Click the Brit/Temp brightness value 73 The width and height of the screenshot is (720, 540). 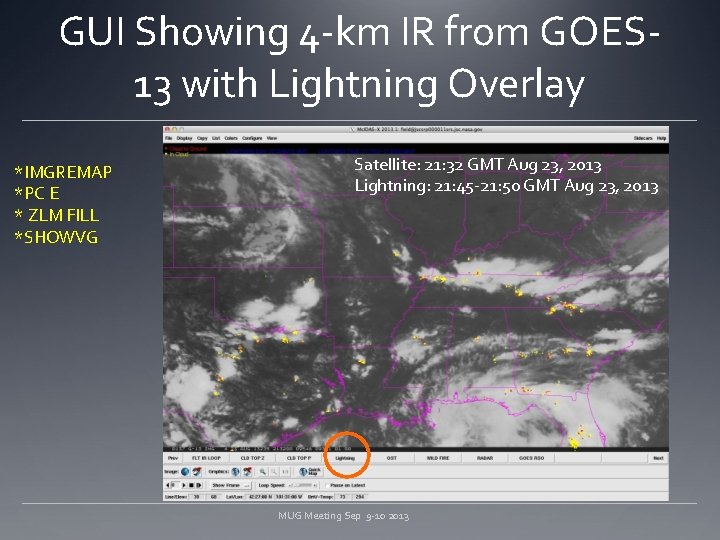pyautogui.click(x=343, y=497)
